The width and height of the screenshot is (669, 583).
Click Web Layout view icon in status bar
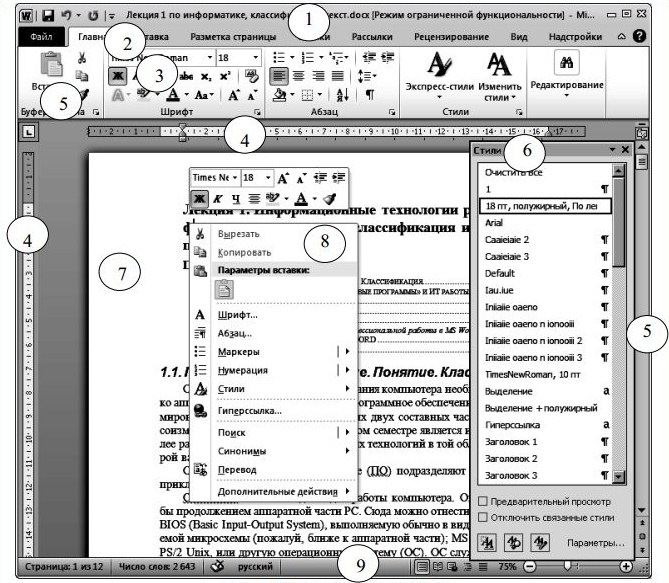[x=452, y=566]
